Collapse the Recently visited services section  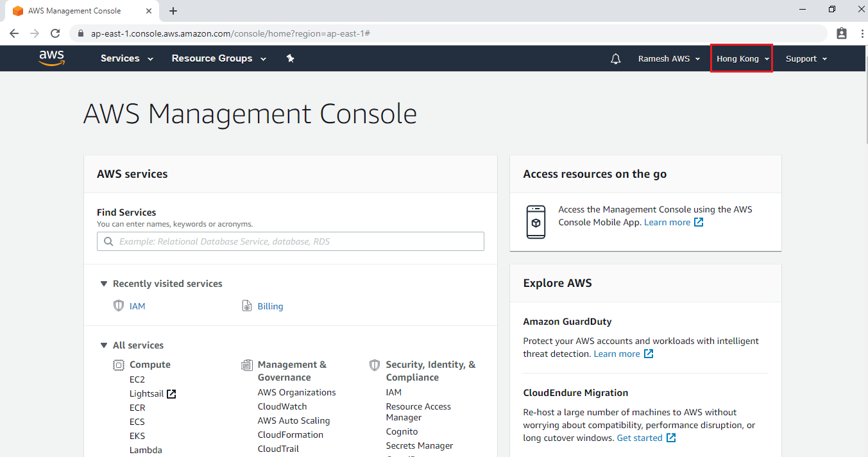tap(104, 284)
